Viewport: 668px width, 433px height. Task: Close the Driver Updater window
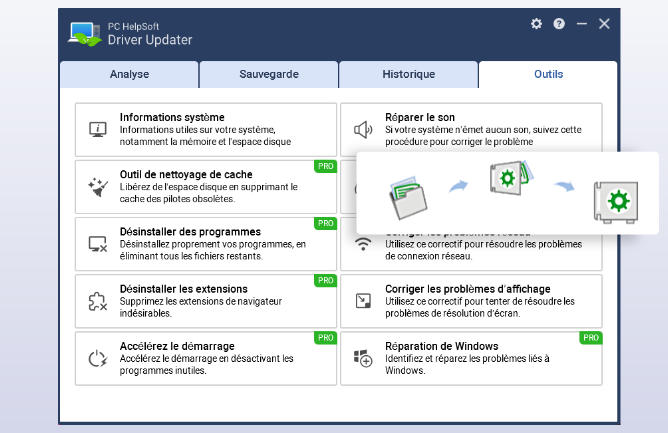(604, 24)
